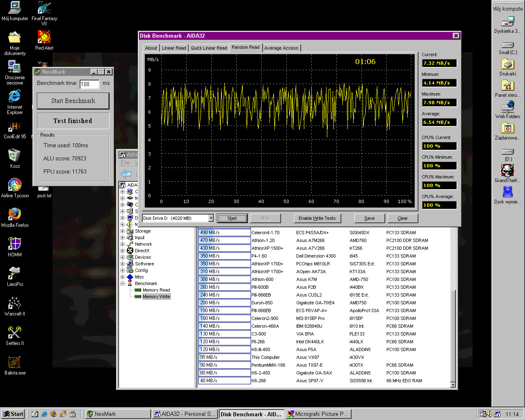525x420 pixels.
Task: Open the Final Fantasy VII desktop shortcut
Action: (x=44, y=14)
